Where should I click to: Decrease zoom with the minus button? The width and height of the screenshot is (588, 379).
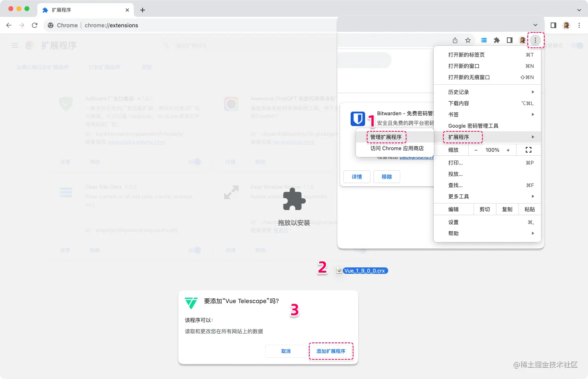(476, 150)
